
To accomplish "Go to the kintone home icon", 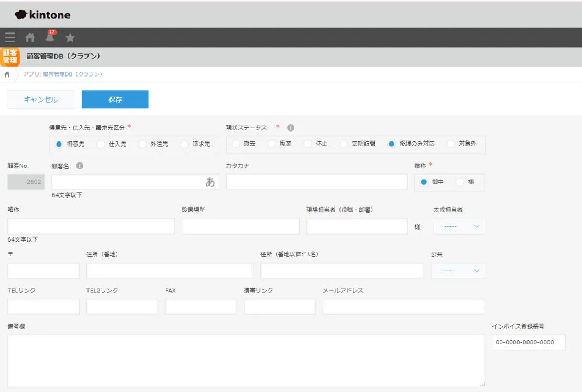I will [x=30, y=38].
